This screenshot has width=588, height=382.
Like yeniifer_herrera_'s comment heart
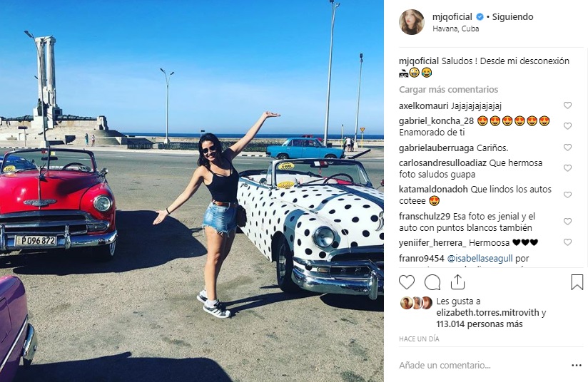567,242
